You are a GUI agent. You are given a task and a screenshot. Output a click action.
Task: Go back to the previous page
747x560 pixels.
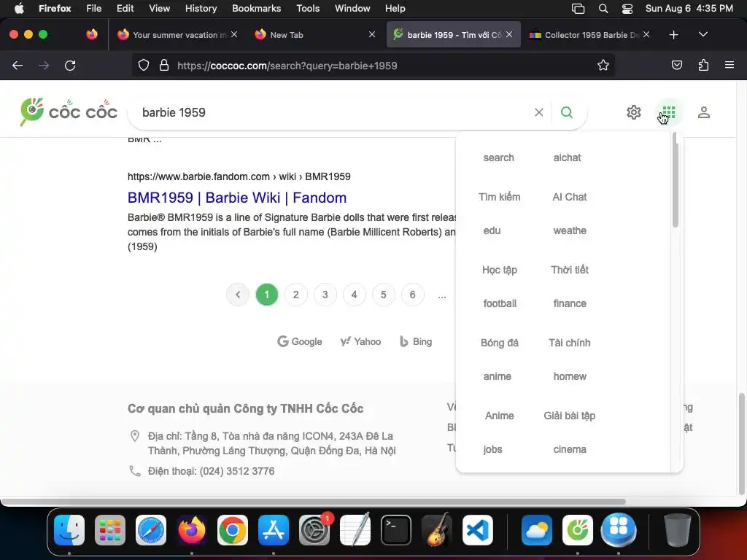click(x=18, y=65)
